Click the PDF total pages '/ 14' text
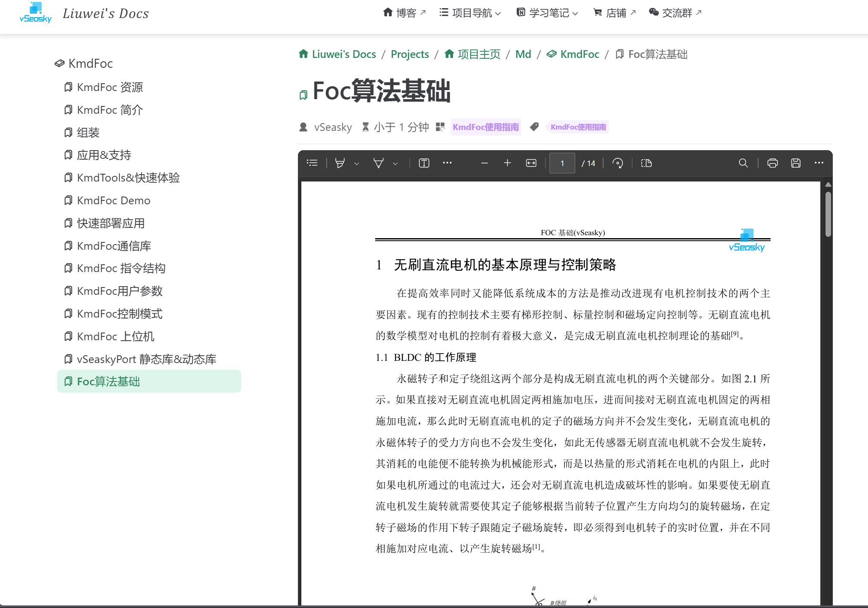 pos(589,163)
